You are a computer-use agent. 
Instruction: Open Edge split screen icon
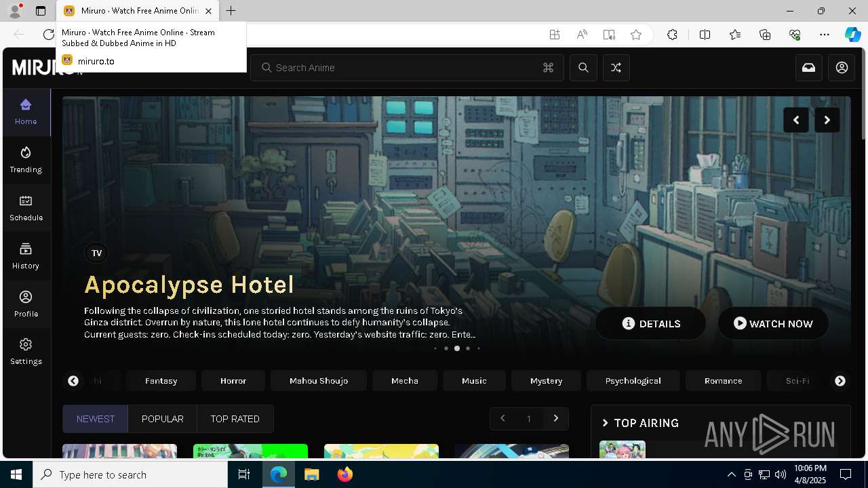tap(705, 35)
